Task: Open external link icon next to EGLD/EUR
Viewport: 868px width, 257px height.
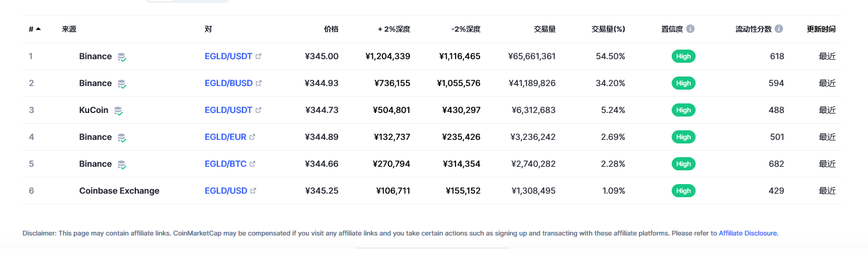Action: (x=253, y=137)
